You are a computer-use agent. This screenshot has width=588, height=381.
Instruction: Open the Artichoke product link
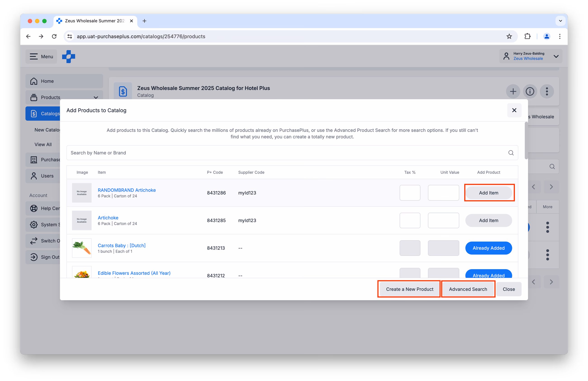pos(108,218)
